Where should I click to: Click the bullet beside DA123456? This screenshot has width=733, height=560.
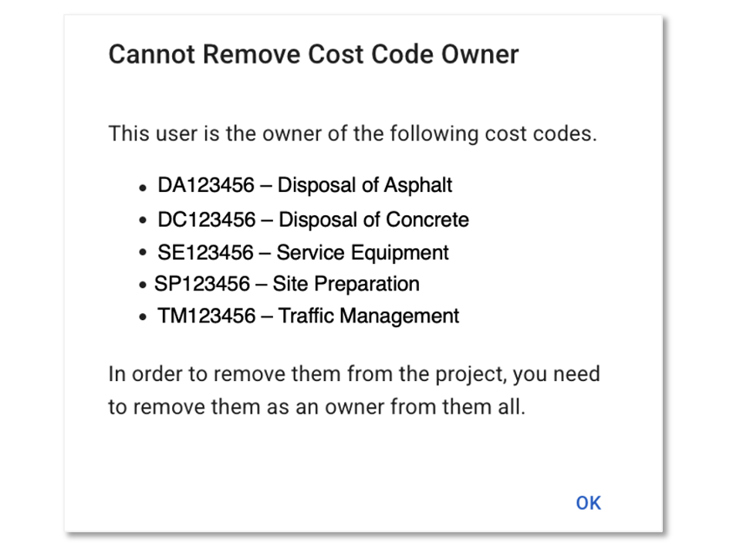(143, 187)
